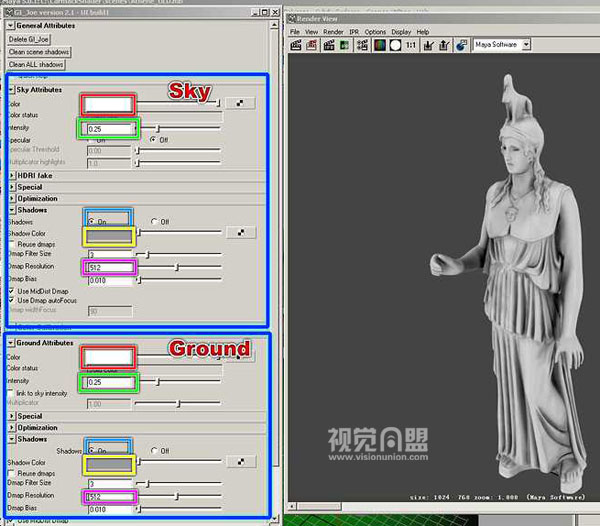Click the green Refresh IPR image icon
This screenshot has height=526, width=600.
344,45
